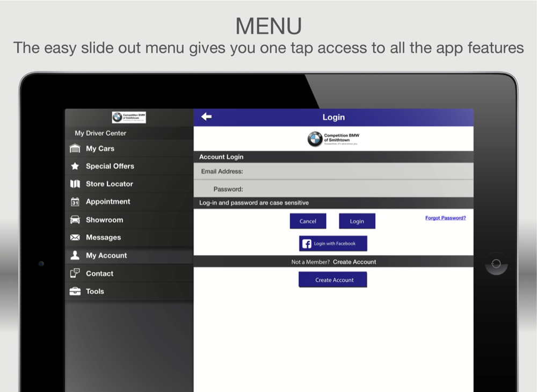Viewport: 537px width, 392px height.
Task: Click into the Email Address field
Action: (x=357, y=172)
